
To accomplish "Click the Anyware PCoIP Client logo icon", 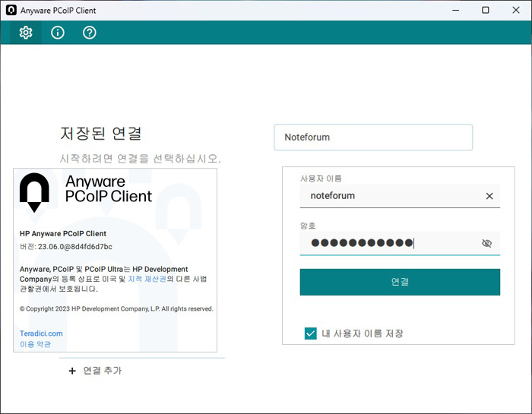I will coord(34,192).
